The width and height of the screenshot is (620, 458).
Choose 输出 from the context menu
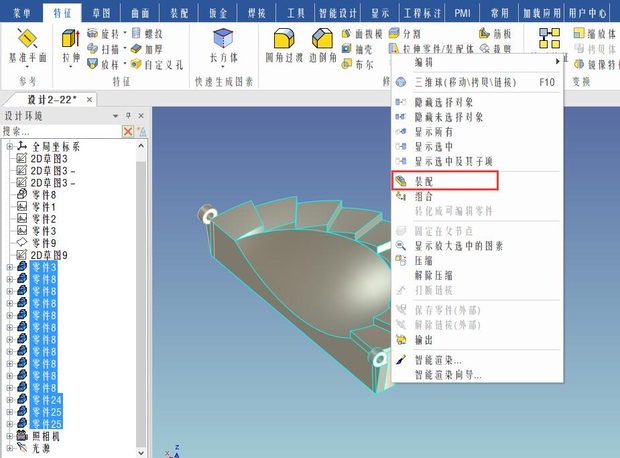[477, 340]
